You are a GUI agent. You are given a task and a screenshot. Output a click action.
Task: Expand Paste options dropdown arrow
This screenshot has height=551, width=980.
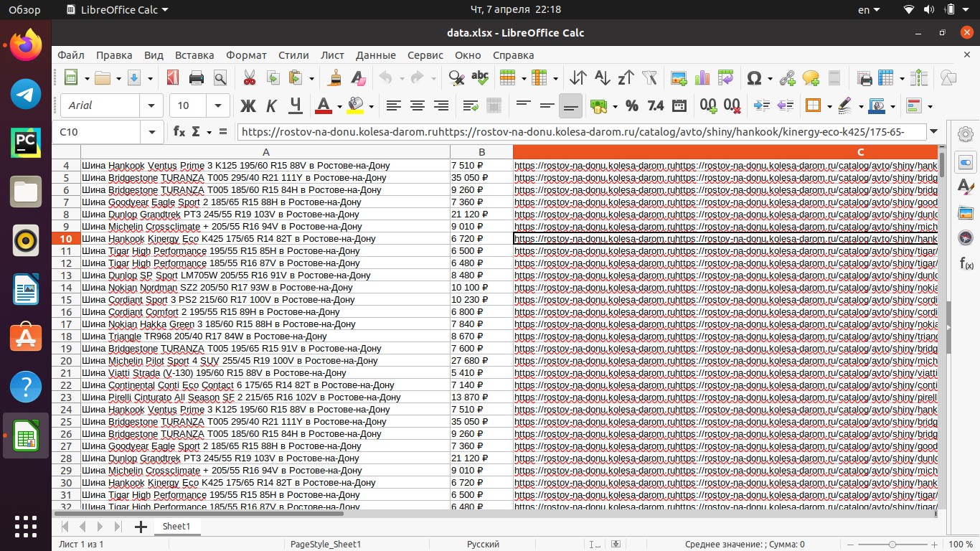pos(311,78)
